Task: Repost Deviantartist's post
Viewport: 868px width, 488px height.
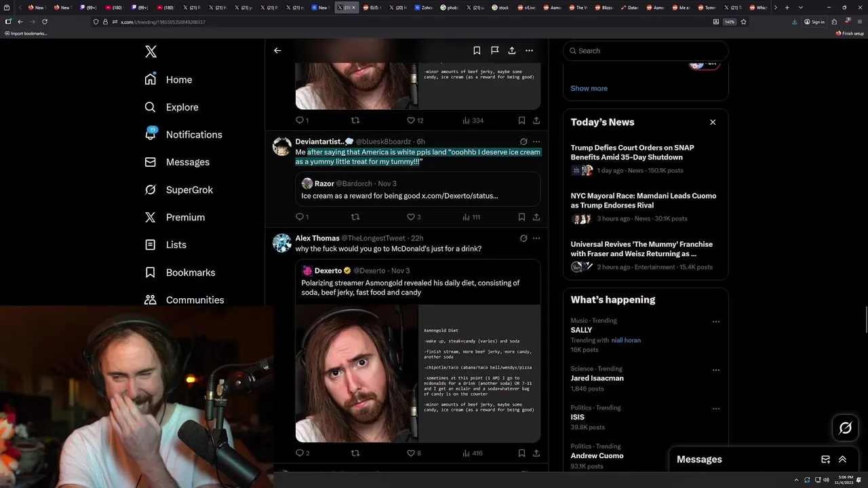Action: 355,217
